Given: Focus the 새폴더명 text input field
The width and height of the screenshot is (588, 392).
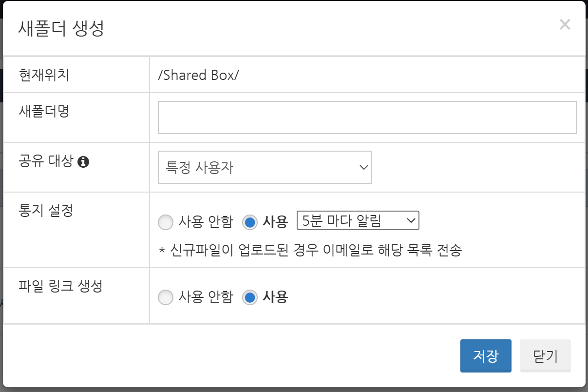Looking at the screenshot, I should (367, 118).
